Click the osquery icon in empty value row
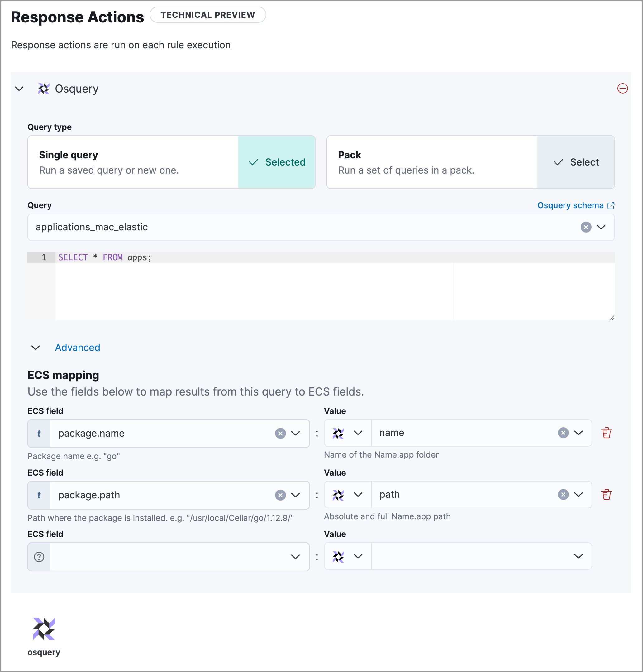 [338, 557]
